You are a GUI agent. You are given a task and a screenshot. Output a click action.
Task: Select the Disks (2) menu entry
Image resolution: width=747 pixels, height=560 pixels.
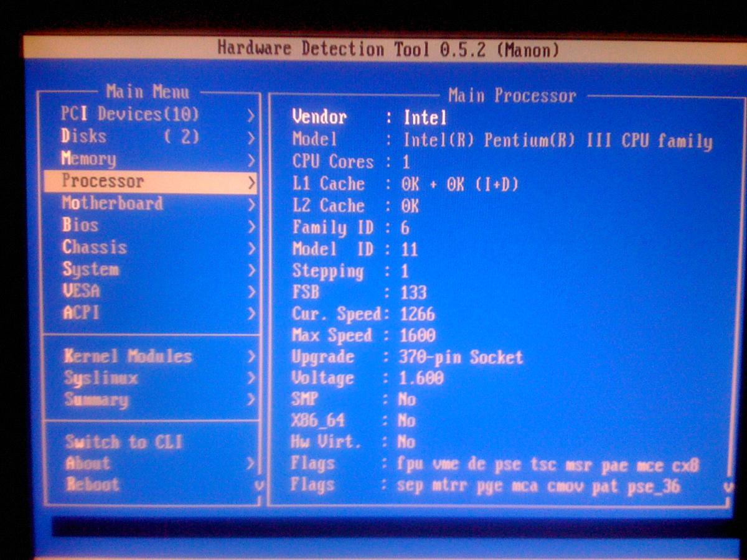pos(130,136)
